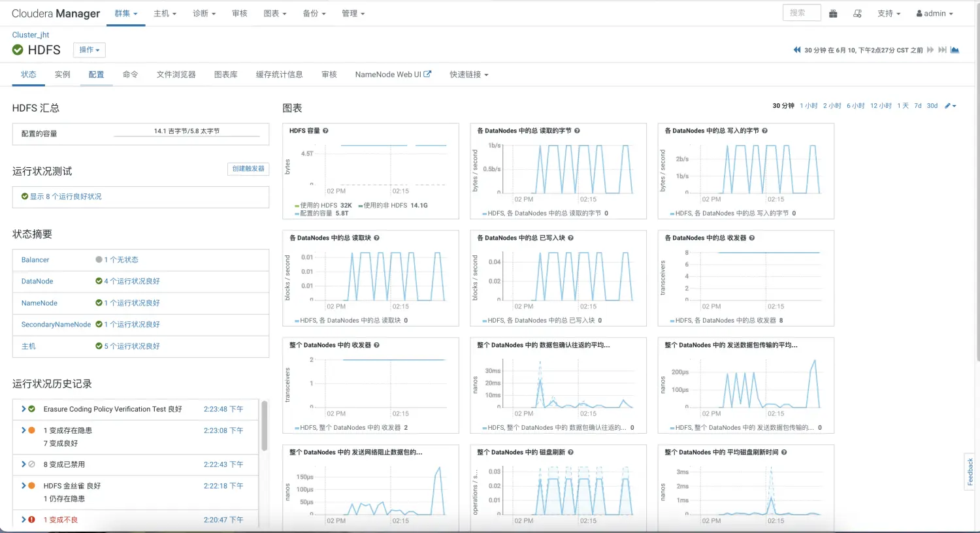The width and height of the screenshot is (980, 533).
Task: Click help icon next to 总 已写入块
Action: pos(570,238)
